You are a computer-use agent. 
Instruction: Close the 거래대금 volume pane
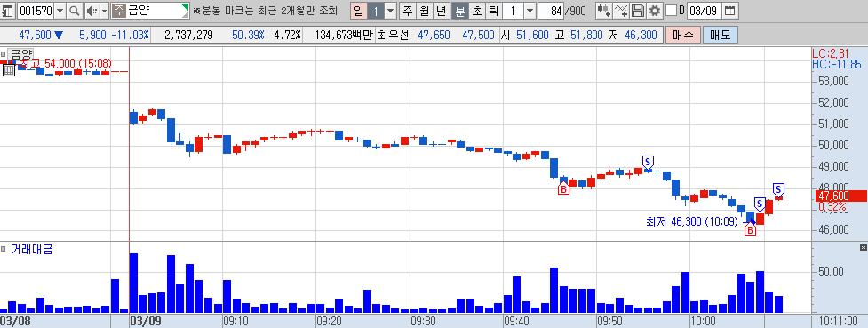(863, 247)
